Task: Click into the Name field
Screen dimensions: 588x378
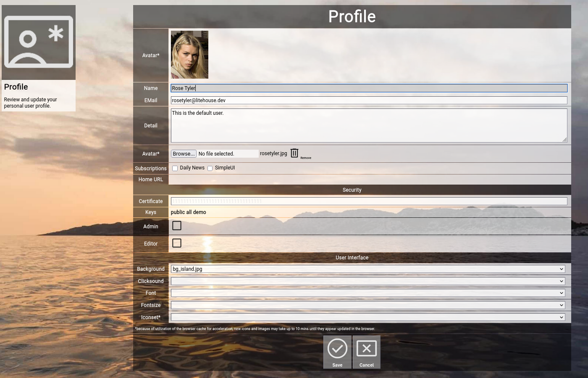Action: (x=369, y=88)
